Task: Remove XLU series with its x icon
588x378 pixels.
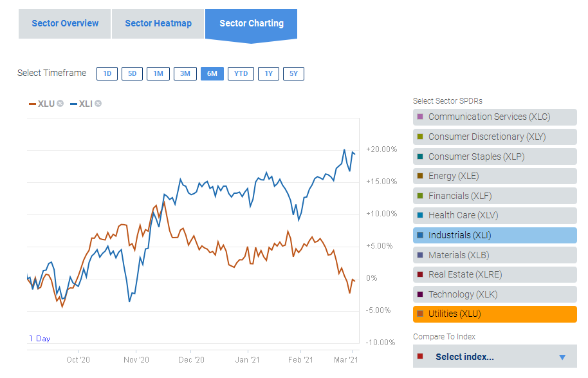Action: 60,104
